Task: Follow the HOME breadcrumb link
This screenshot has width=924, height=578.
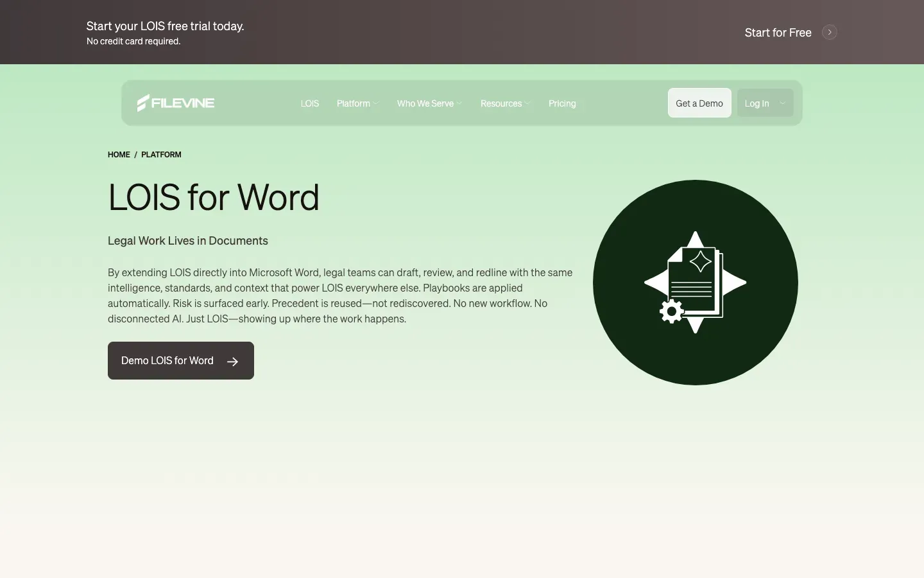Action: click(x=119, y=155)
